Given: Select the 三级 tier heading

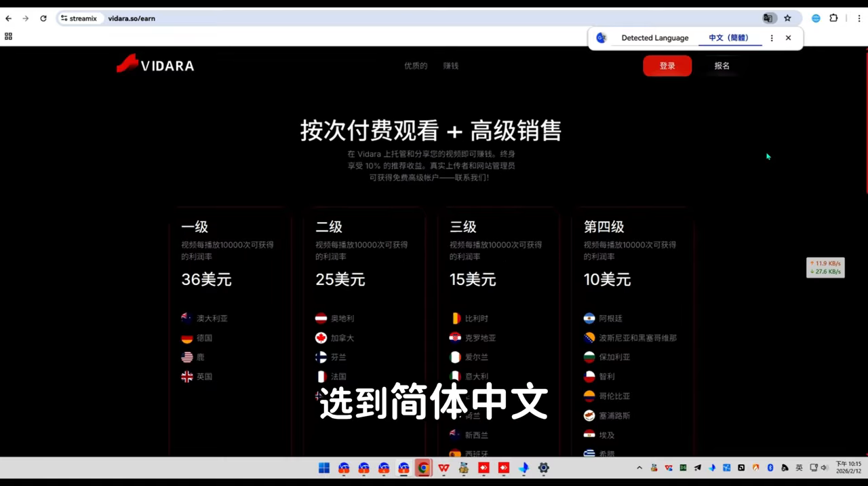Looking at the screenshot, I should 463,227.
